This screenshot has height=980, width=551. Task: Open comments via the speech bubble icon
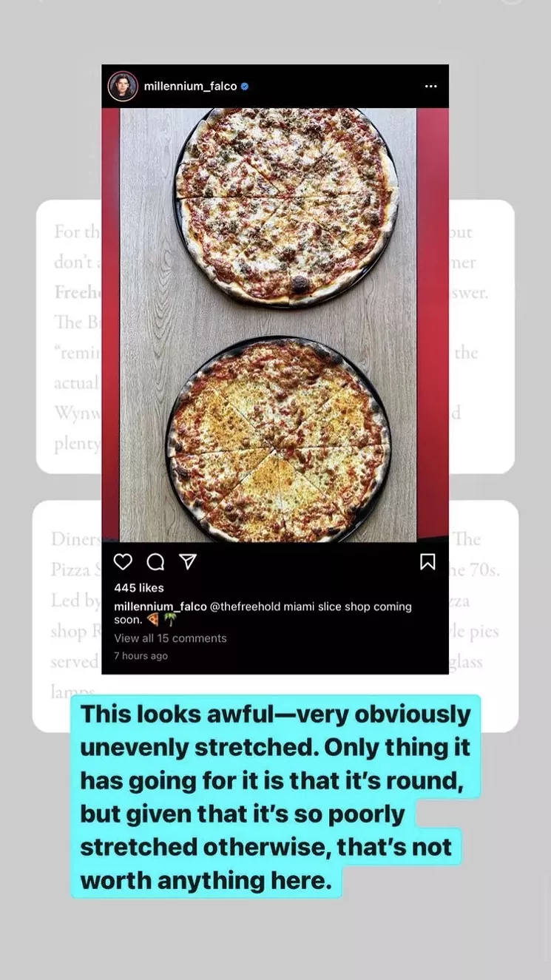coord(155,562)
